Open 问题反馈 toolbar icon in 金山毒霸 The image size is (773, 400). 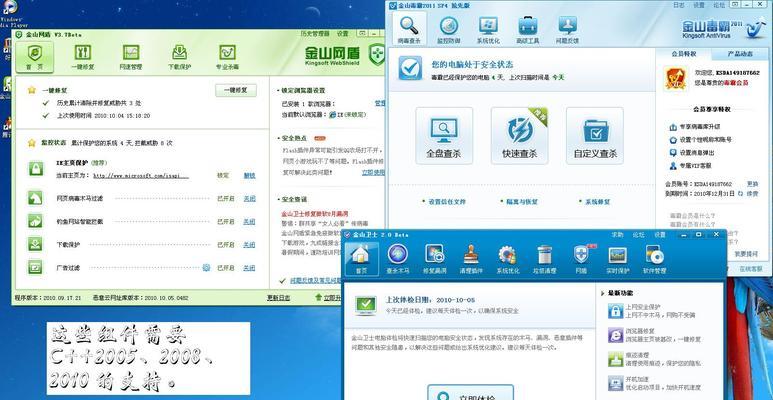click(567, 30)
